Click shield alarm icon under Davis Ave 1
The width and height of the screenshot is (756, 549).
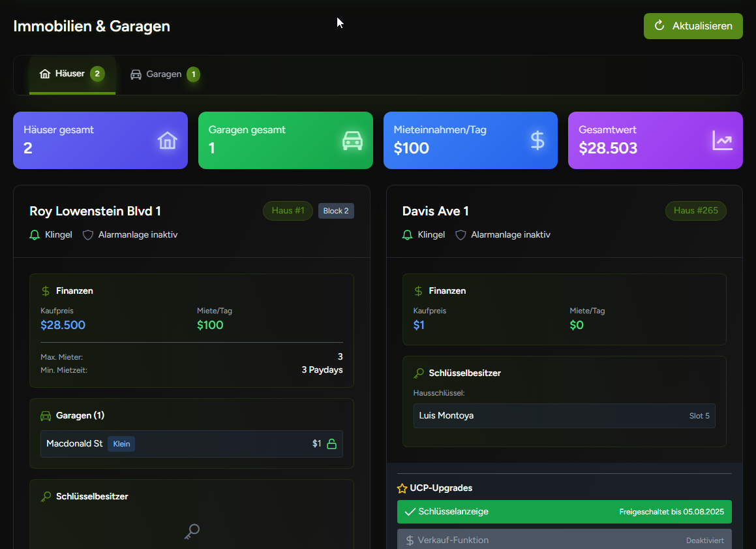click(461, 235)
